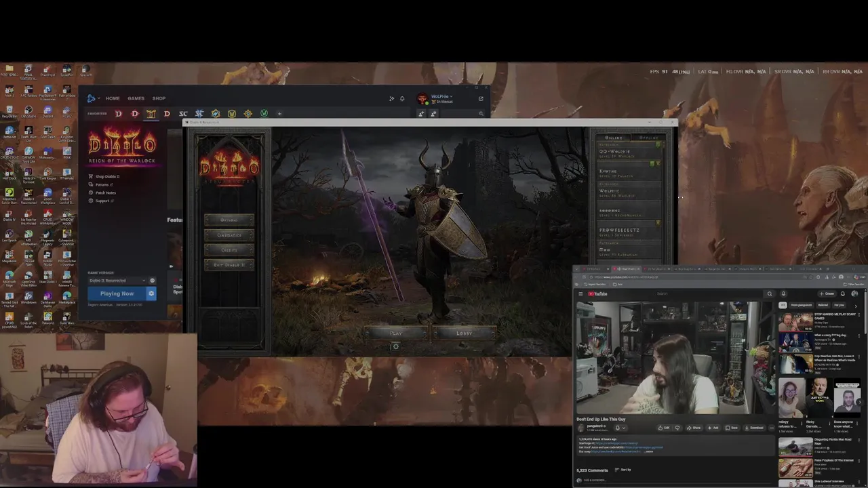This screenshot has height=488, width=868.
Task: Select 'Related' filter chip on YouTube
Action: (823, 305)
